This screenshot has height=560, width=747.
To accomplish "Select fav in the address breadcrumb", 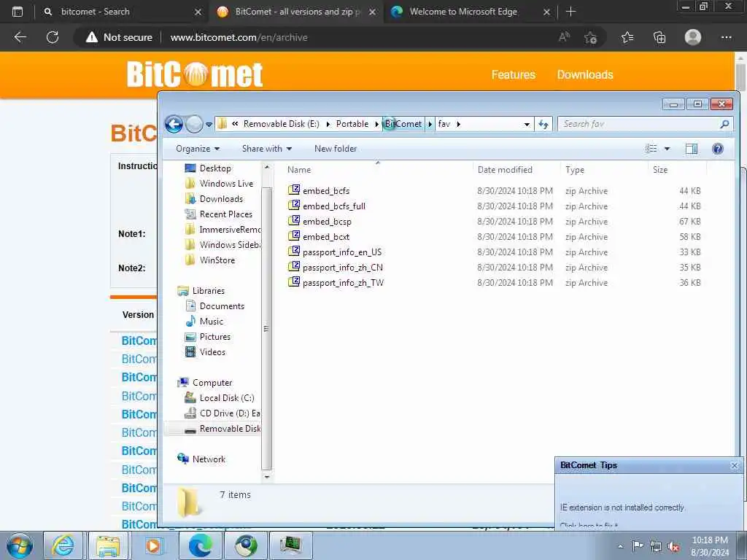I will click(444, 124).
